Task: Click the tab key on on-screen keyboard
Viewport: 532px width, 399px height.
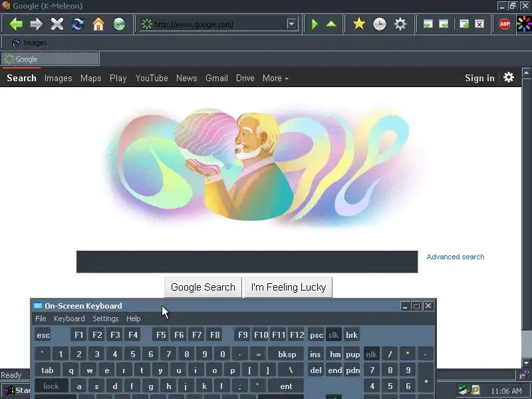Action: (x=47, y=370)
